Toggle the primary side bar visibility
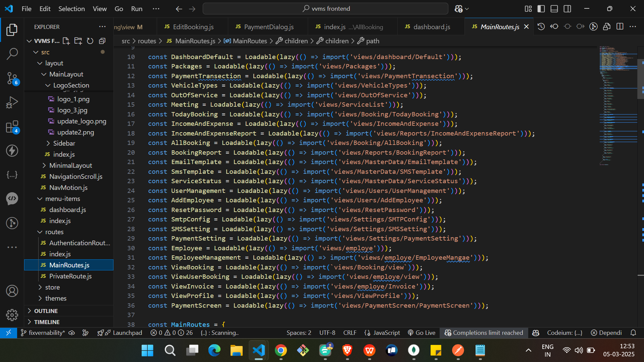 click(x=541, y=9)
